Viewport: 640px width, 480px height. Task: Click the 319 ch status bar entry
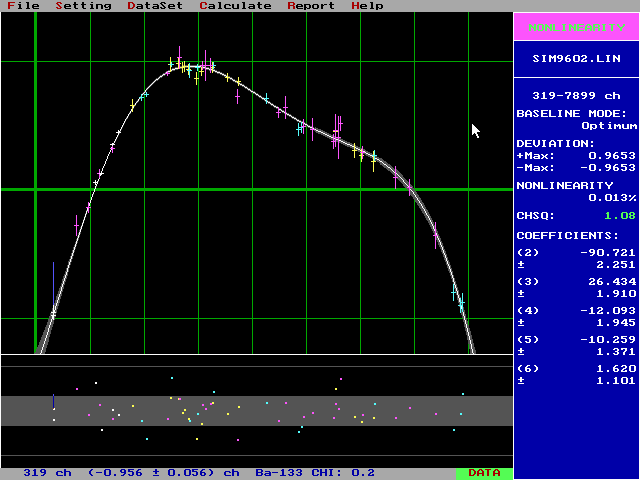pyautogui.click(x=47, y=473)
